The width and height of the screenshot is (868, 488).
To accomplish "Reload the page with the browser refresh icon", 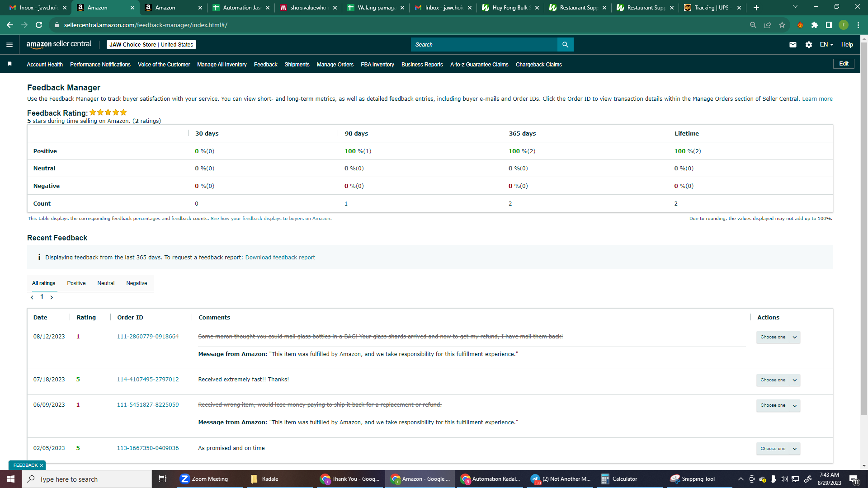I will (39, 25).
